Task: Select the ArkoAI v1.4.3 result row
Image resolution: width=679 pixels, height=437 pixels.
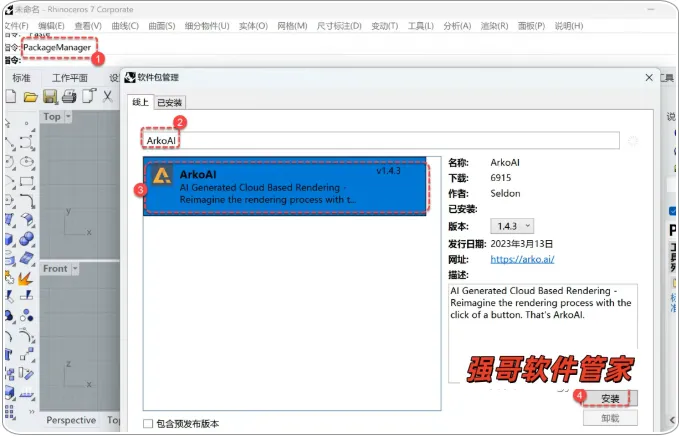Action: tap(285, 187)
